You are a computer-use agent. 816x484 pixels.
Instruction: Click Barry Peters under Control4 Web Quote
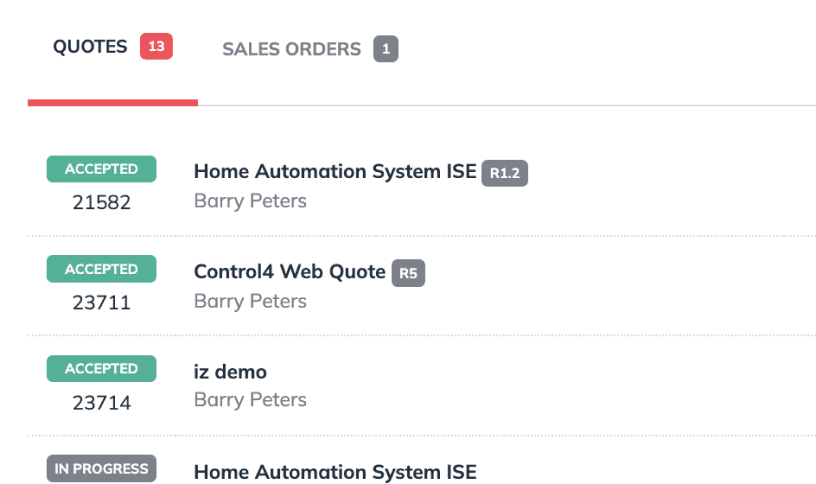pos(250,301)
